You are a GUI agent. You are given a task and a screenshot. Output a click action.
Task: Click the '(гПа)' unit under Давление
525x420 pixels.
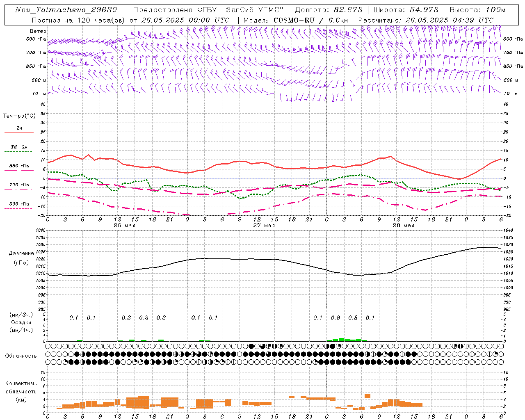(x=21, y=262)
